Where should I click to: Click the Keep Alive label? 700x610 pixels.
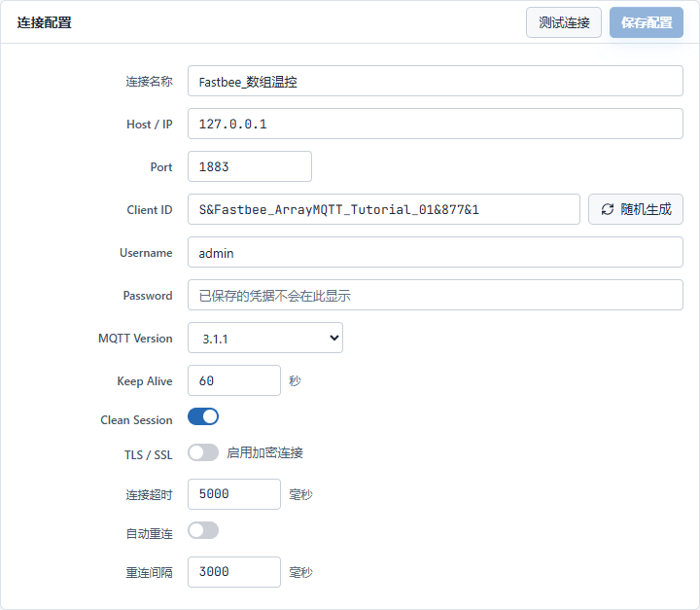pos(145,381)
